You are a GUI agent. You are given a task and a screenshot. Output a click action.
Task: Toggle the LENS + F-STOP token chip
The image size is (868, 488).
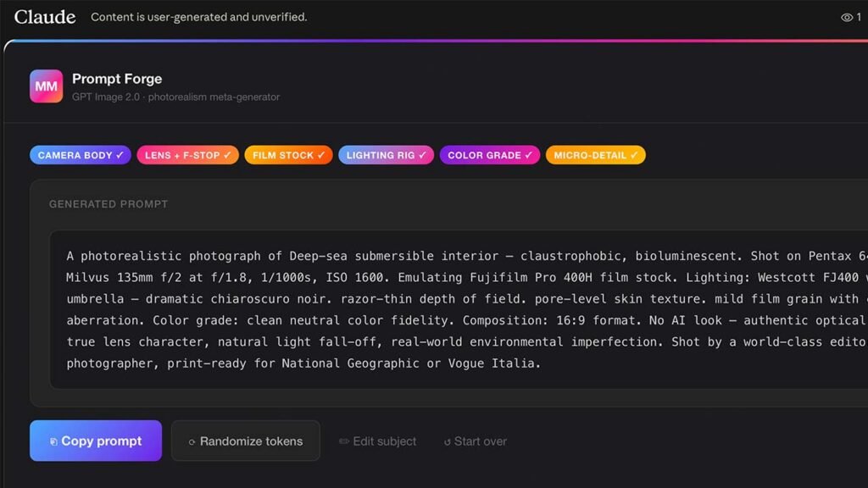coord(187,155)
